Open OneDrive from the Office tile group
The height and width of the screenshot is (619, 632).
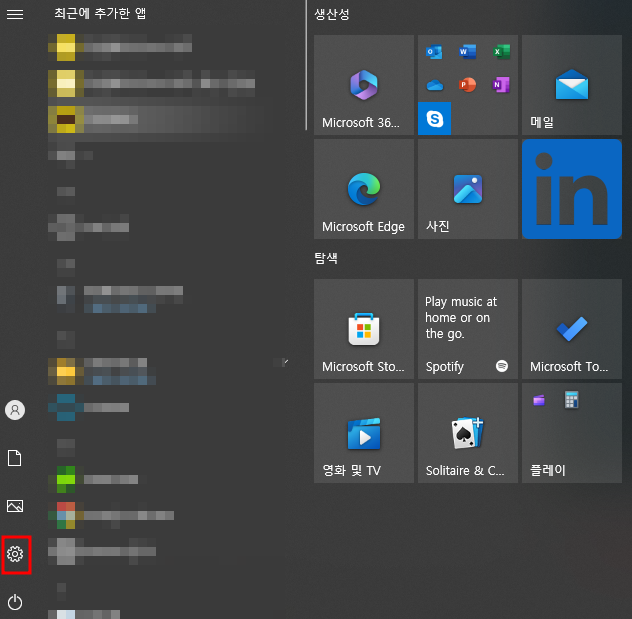point(434,85)
